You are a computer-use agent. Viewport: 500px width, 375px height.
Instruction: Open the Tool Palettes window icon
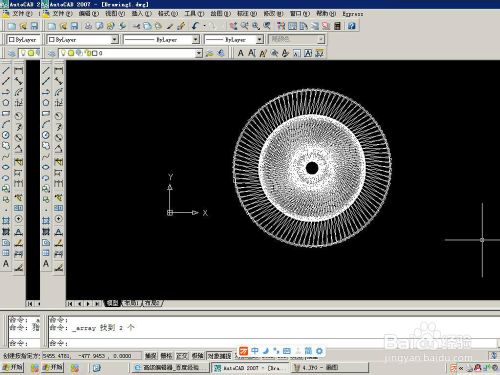[303, 26]
